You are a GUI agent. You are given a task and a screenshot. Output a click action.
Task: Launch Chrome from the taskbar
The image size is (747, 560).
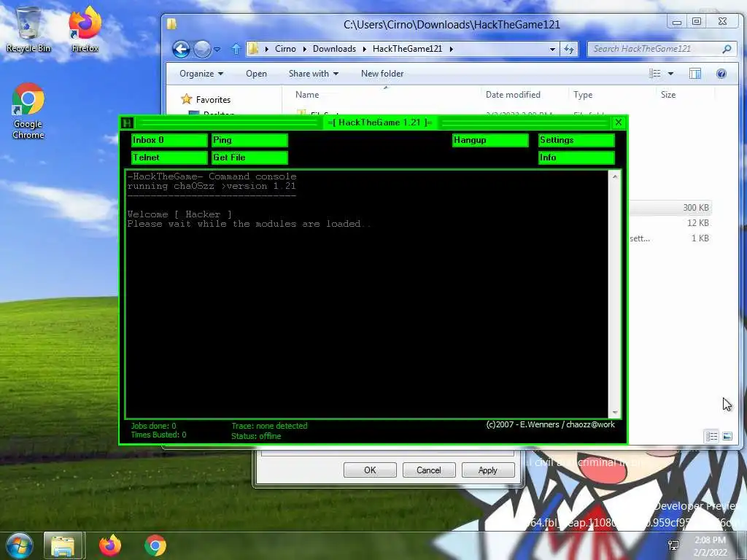(x=155, y=545)
